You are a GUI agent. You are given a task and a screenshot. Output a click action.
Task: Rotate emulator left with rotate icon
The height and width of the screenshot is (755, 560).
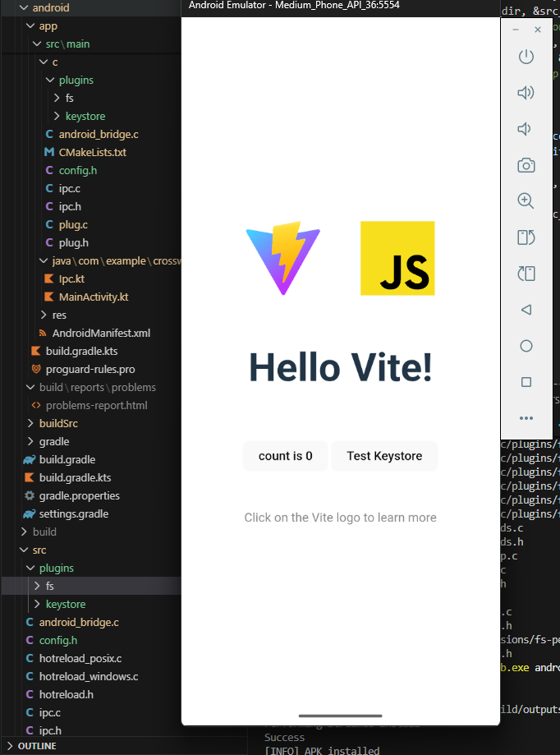[x=526, y=237]
